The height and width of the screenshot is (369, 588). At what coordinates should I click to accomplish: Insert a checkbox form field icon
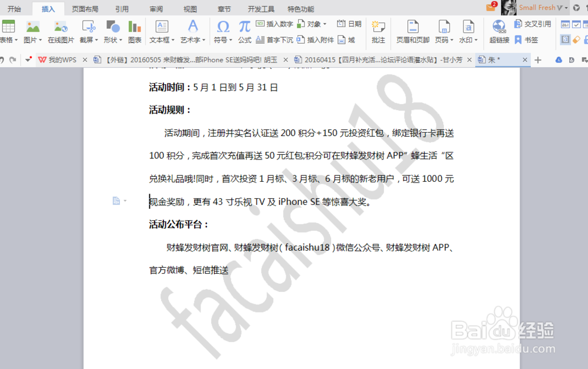[576, 25]
